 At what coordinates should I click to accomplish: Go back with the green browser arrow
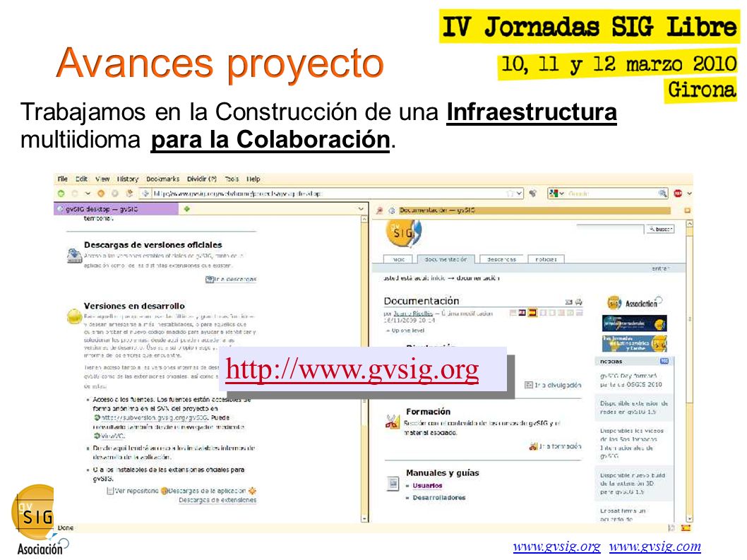pyautogui.click(x=61, y=193)
